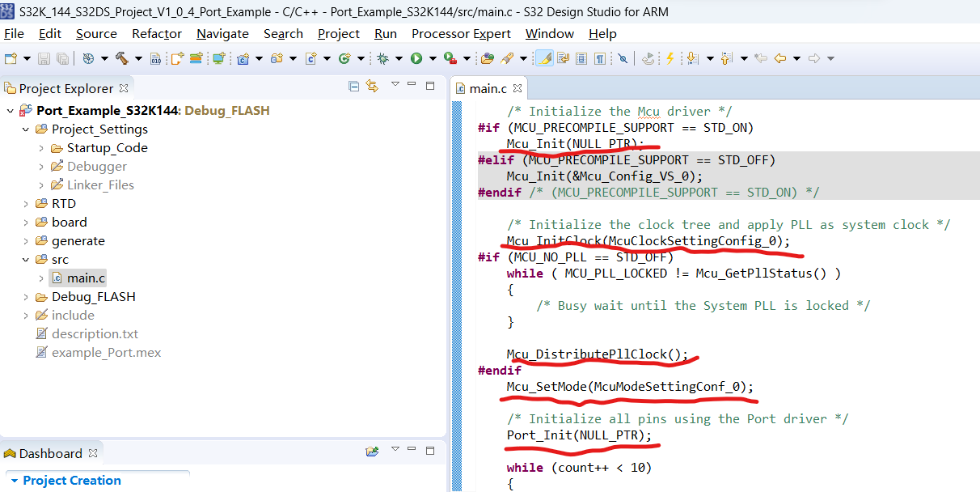Open the dropdown next to the Debug icon
The image size is (980, 492).
(x=397, y=58)
